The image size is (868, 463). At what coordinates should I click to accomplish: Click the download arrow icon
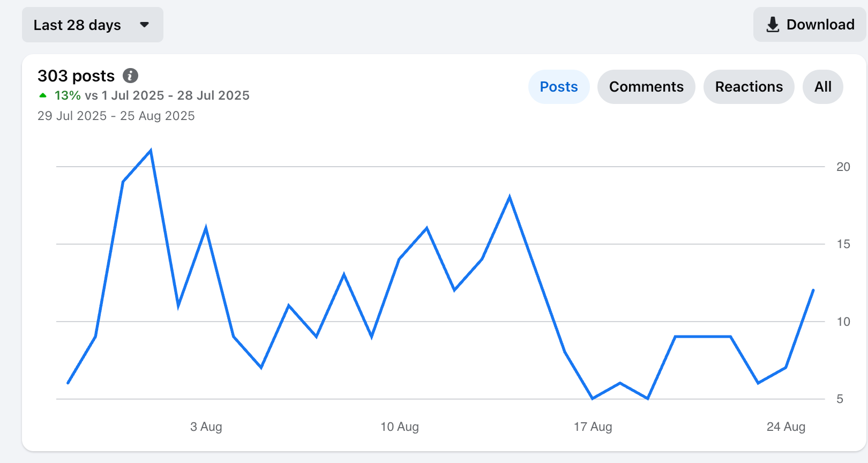pos(773,25)
